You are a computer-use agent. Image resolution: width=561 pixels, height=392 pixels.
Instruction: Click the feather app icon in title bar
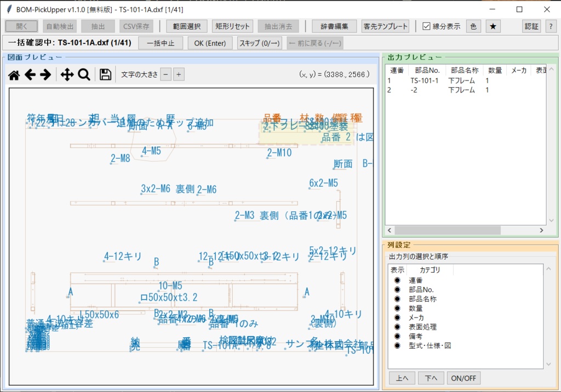click(9, 9)
